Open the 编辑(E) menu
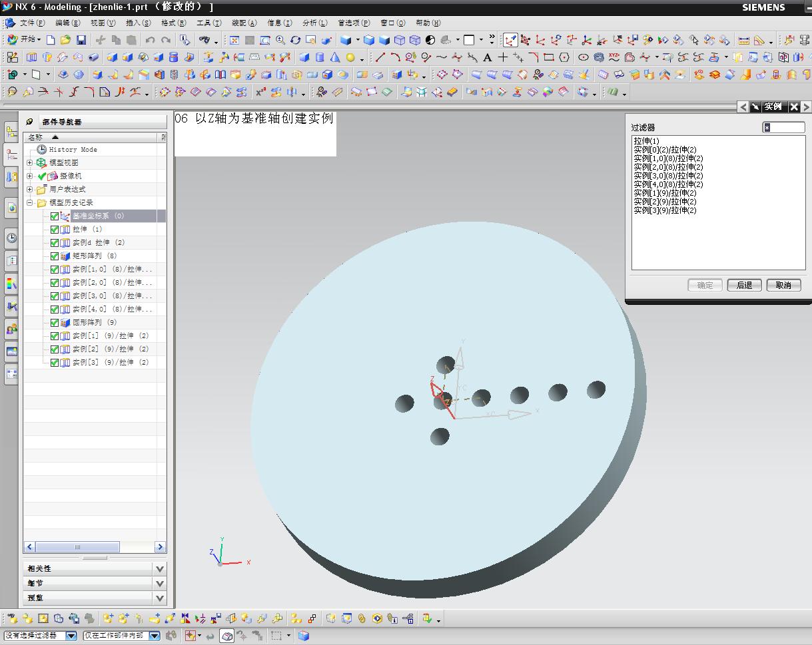Viewport: 812px width, 645px height. pos(67,23)
